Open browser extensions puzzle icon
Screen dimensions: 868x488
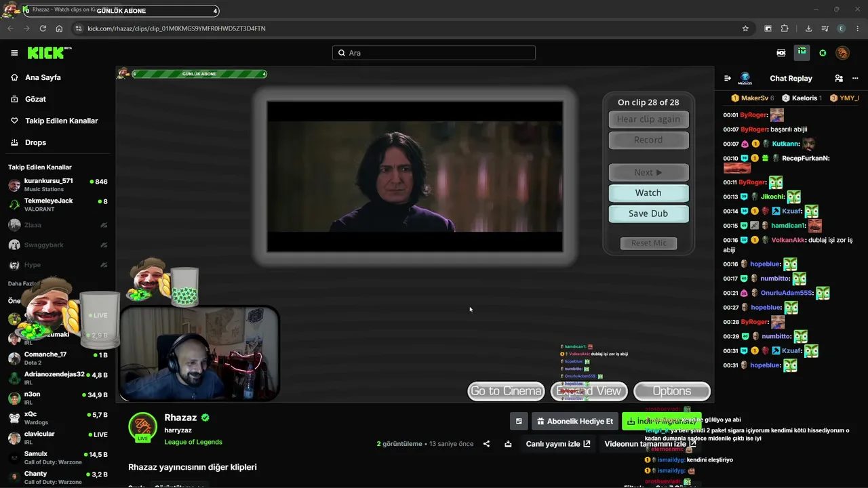(x=785, y=28)
